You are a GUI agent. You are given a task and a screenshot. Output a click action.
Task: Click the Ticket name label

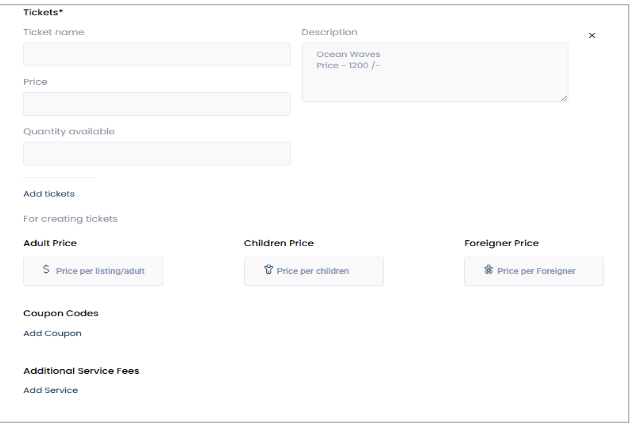54,32
